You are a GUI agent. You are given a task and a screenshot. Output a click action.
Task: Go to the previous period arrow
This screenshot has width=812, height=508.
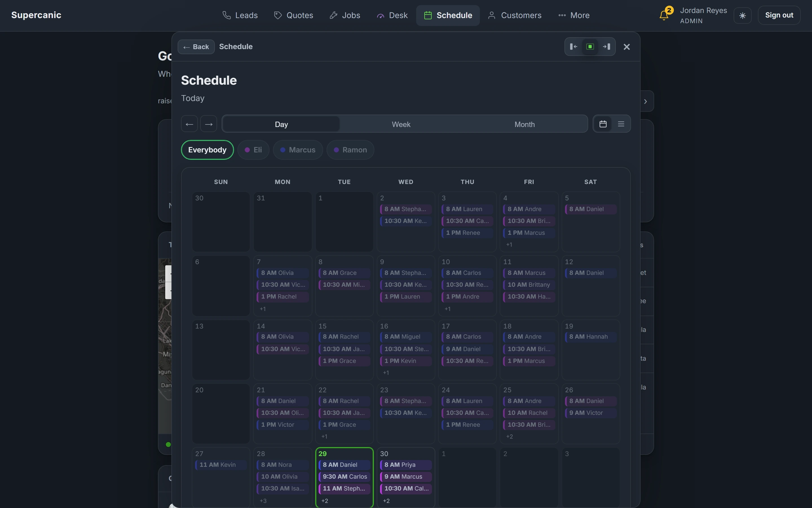click(189, 124)
